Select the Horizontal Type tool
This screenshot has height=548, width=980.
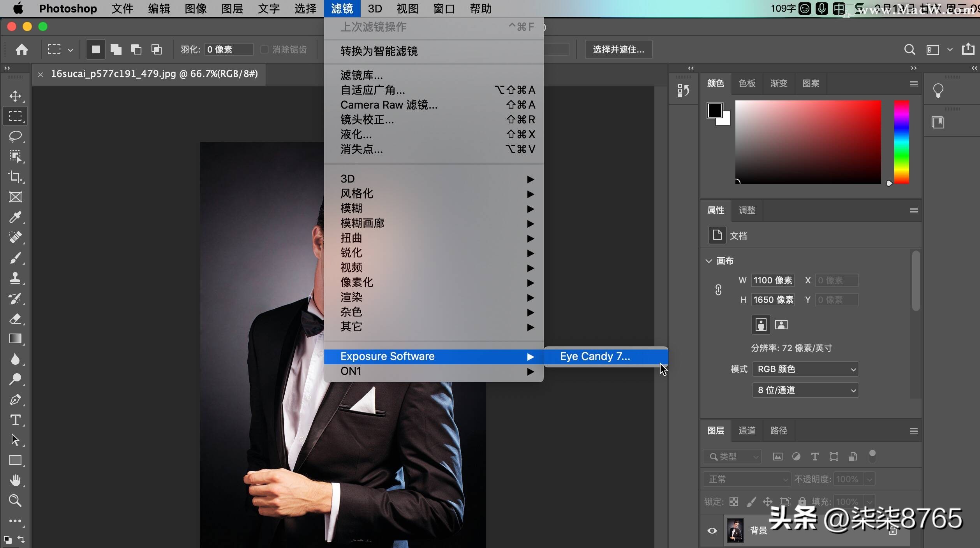[x=15, y=420]
